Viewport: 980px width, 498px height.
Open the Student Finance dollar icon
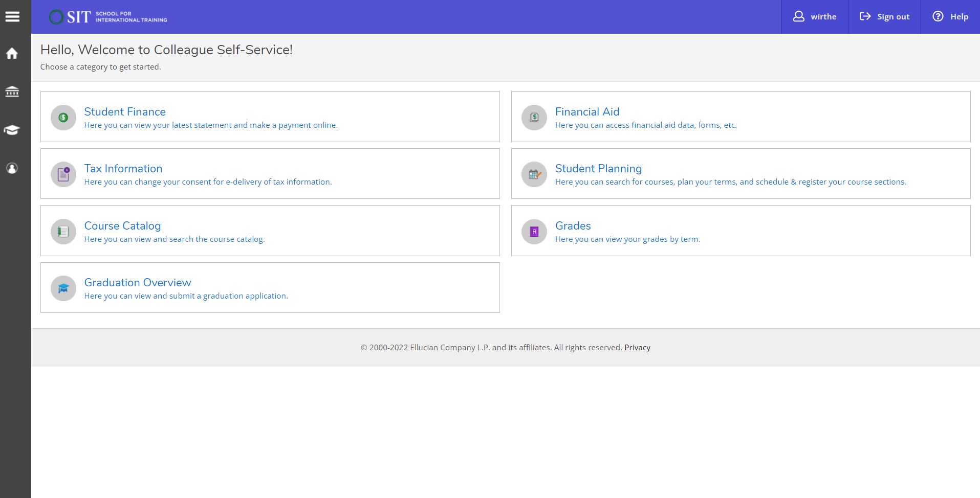click(62, 117)
